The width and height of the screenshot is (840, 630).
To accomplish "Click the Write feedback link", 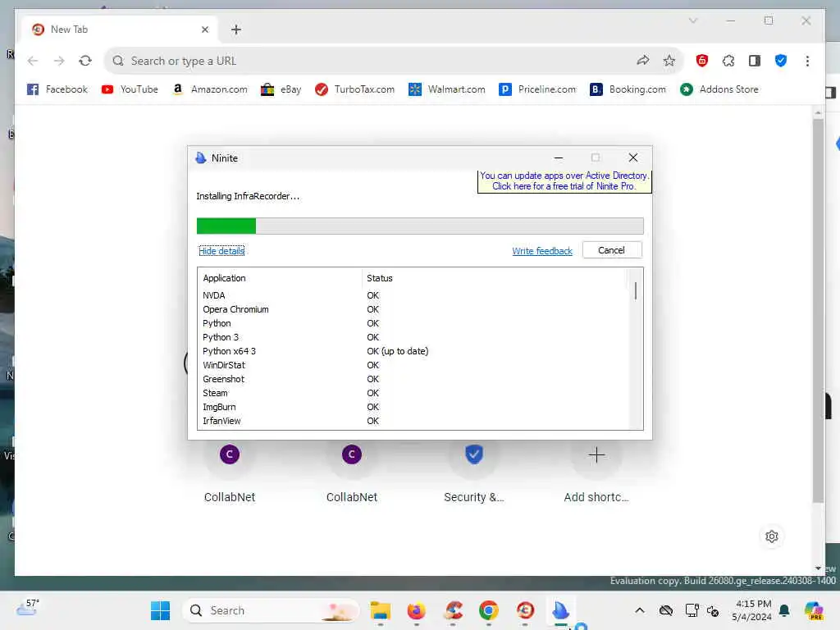I will pos(542,251).
